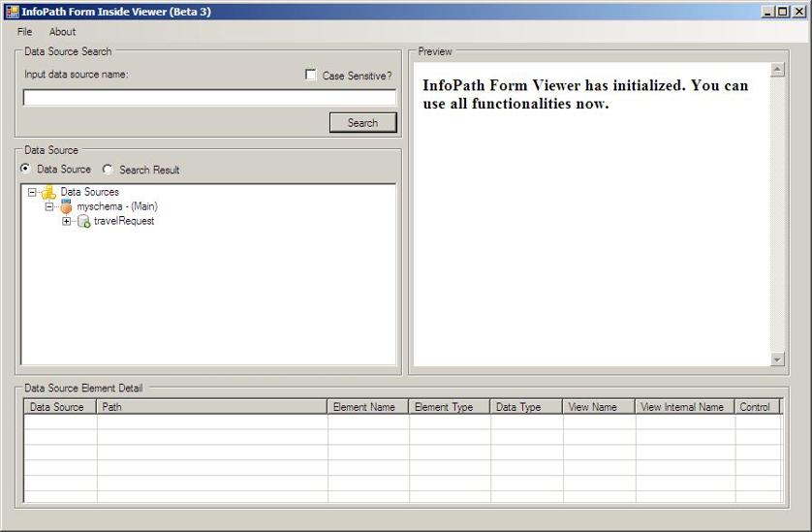
Task: Select the Data Source radio button
Action: 25,169
